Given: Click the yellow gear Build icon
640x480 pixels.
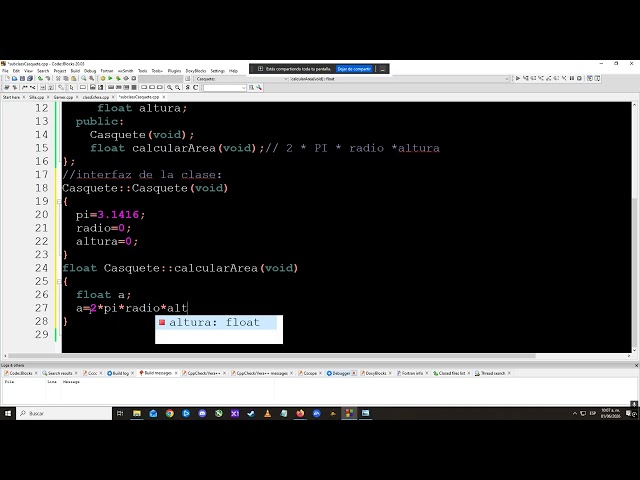Looking at the screenshot, I should pos(103,78).
